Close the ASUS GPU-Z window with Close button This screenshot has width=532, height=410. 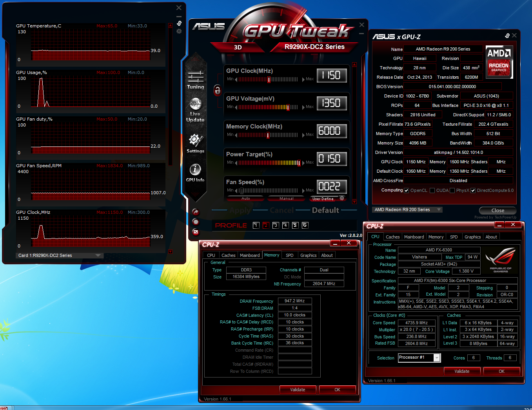[x=498, y=210]
